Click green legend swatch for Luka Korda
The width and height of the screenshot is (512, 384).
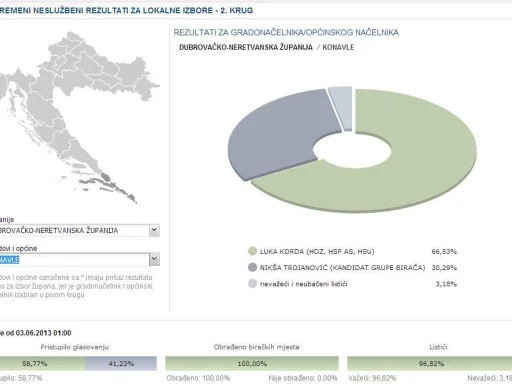pos(253,251)
